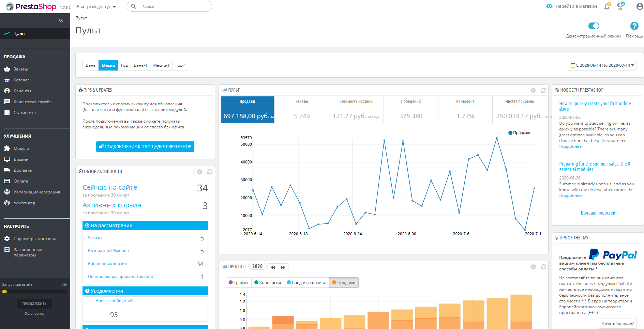The image size is (644, 329).
Task: Toggle Продажи legend in sales chart
Action: tap(519, 133)
